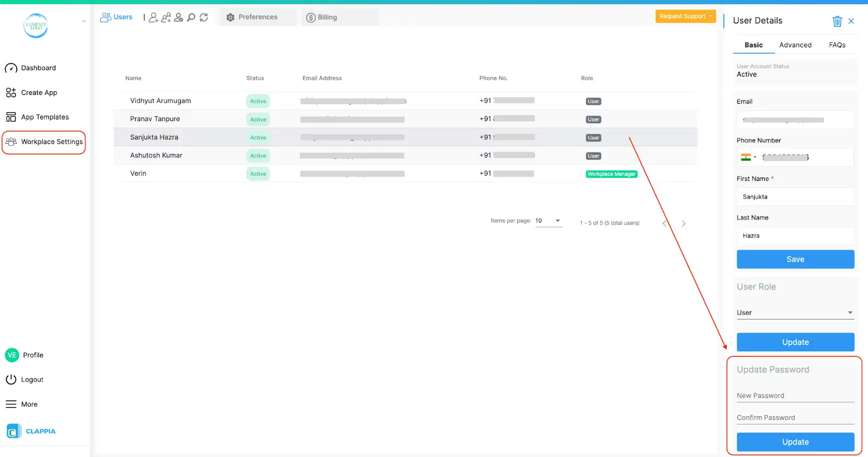Click the search users magnifier icon

tap(191, 17)
